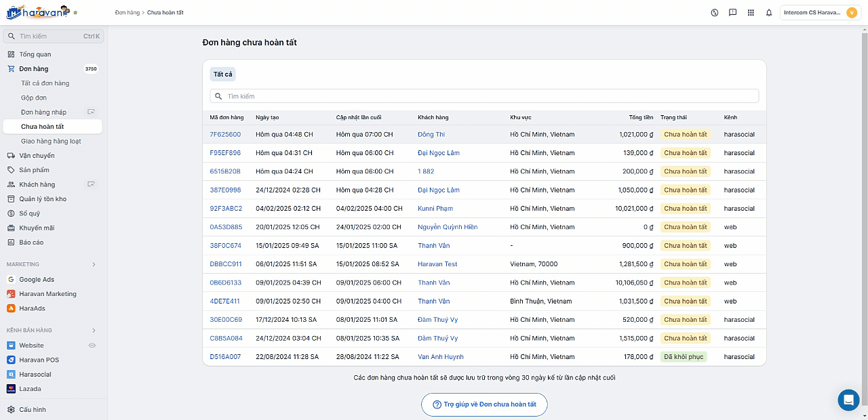The width and height of the screenshot is (868, 420).
Task: Expand the Kênh bán hàng section chevron
Action: tap(94, 331)
